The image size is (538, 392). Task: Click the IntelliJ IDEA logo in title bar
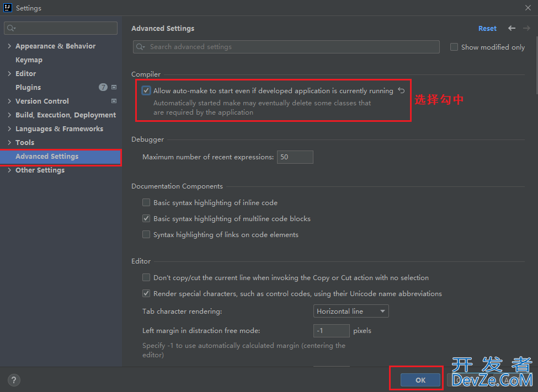(x=8, y=8)
